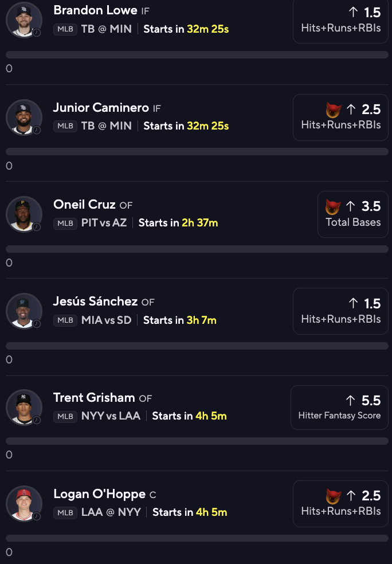The height and width of the screenshot is (564, 392).
Task: Select Trent Grisham 5.5 Hitter Fantasy Score box
Action: pyautogui.click(x=339, y=407)
